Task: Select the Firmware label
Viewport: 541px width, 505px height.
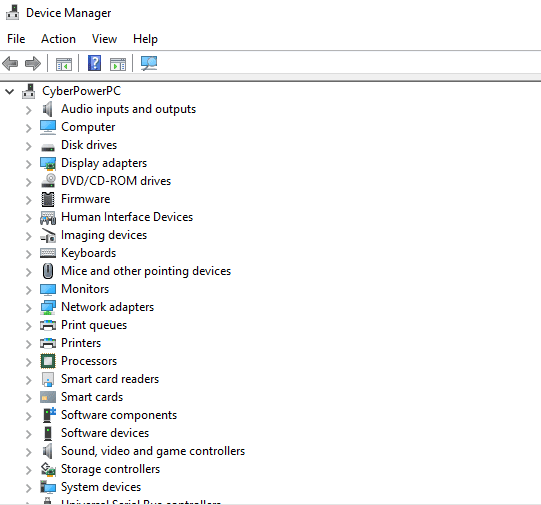Action: [x=86, y=199]
